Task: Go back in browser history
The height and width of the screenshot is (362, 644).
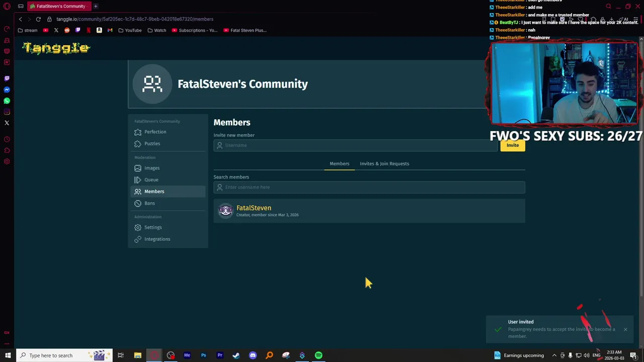Action: click(x=20, y=19)
